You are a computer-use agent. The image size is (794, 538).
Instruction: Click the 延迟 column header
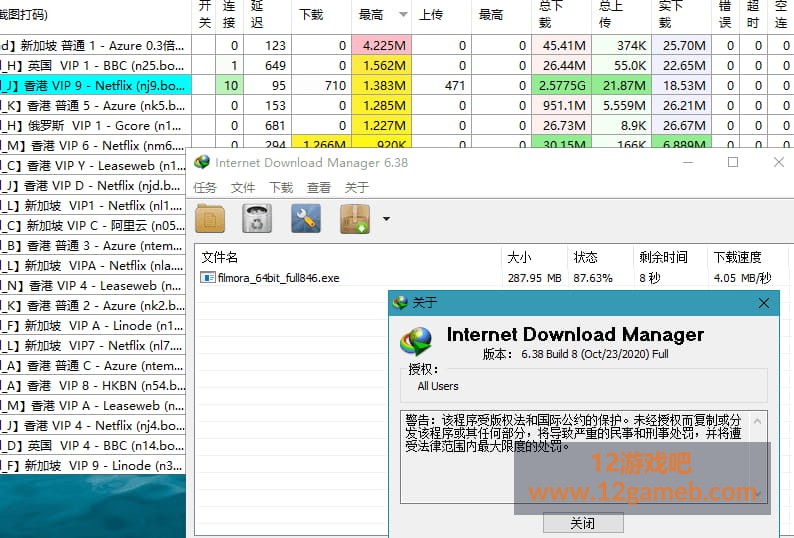coord(267,15)
